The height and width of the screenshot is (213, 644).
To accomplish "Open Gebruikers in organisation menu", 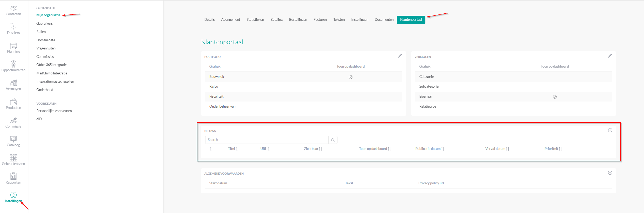I will tap(45, 23).
